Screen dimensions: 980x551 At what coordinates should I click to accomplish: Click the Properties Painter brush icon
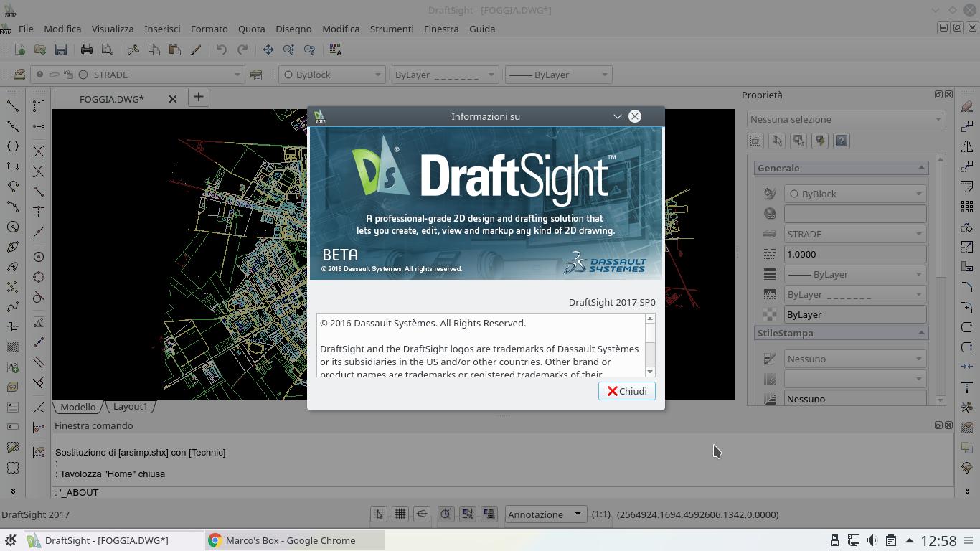pyautogui.click(x=196, y=50)
